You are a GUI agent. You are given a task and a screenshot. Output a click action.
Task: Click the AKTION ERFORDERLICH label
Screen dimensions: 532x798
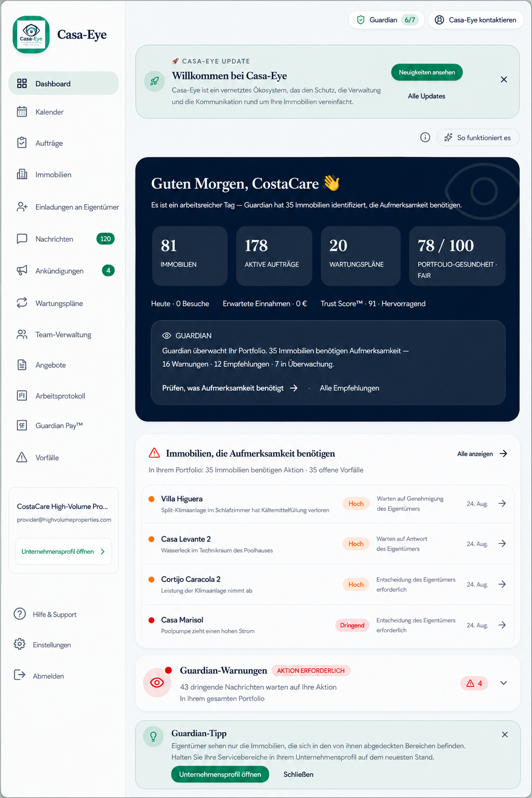[311, 671]
